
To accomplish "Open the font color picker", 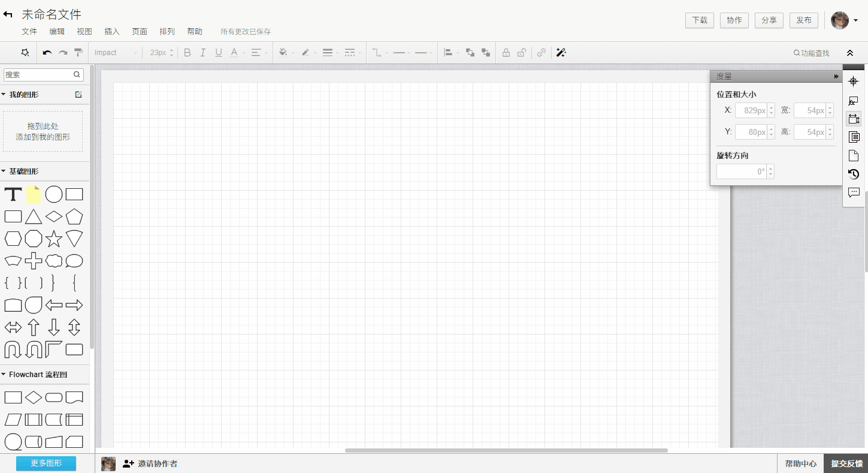I will pyautogui.click(x=237, y=53).
